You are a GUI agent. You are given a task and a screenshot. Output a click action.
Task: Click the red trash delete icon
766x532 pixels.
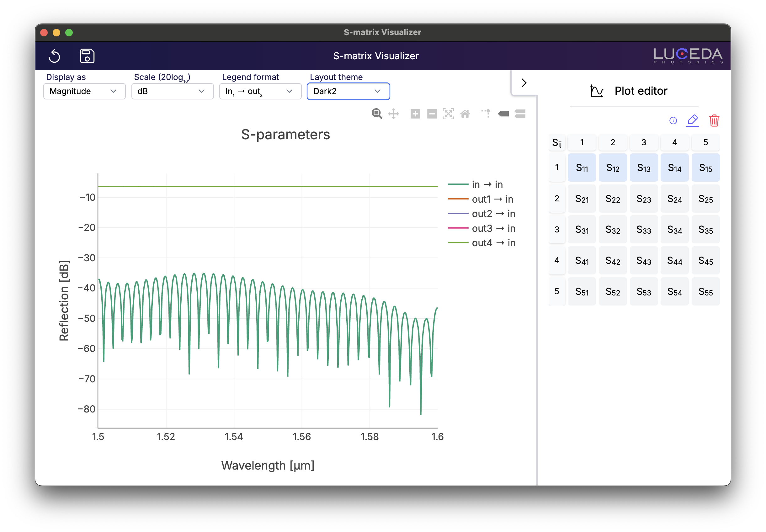coord(714,120)
